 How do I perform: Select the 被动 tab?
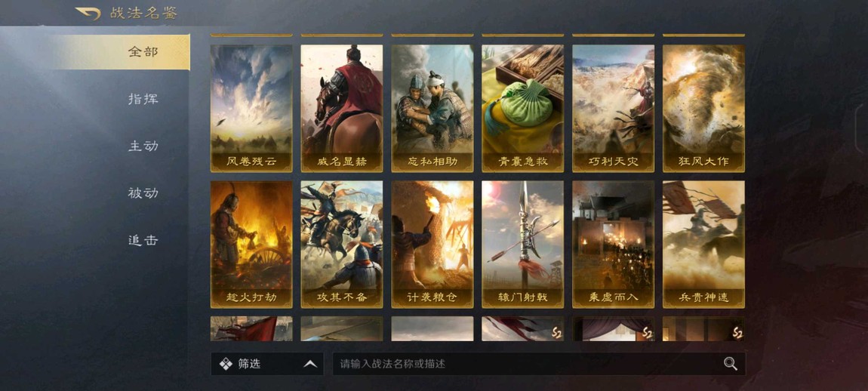tap(143, 193)
